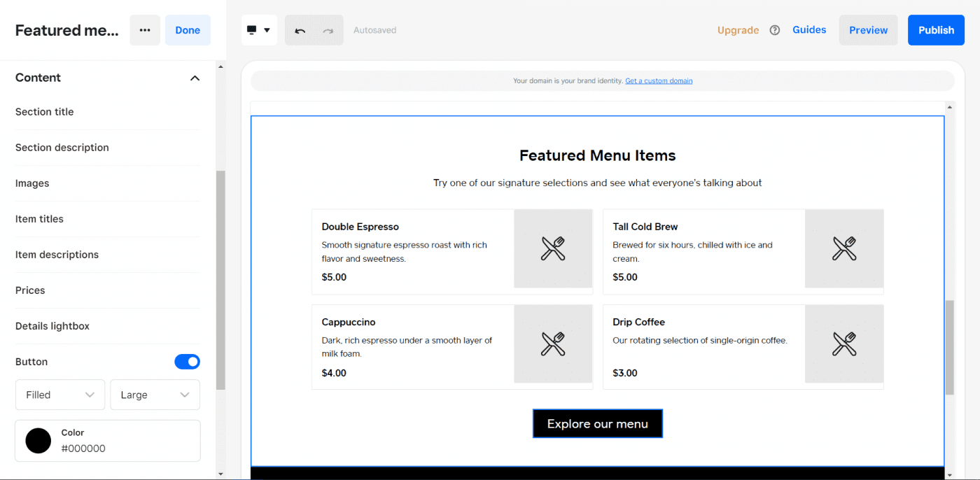Select the Cappuccino item title

click(349, 322)
